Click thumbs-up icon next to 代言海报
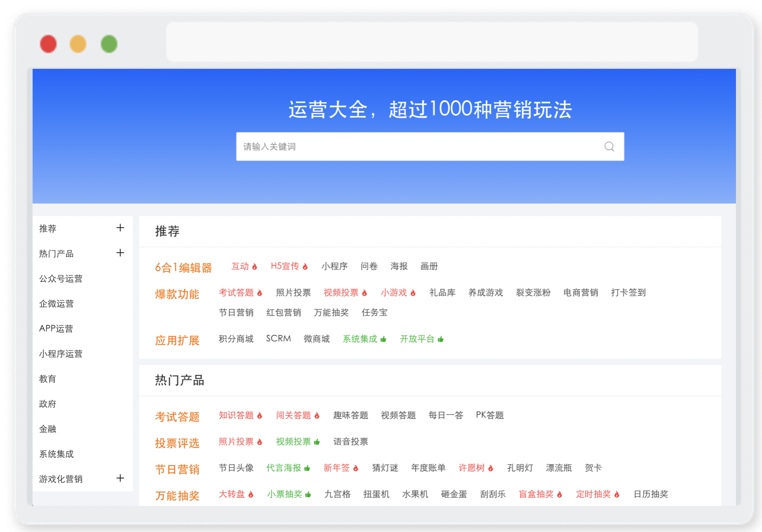 tap(307, 468)
